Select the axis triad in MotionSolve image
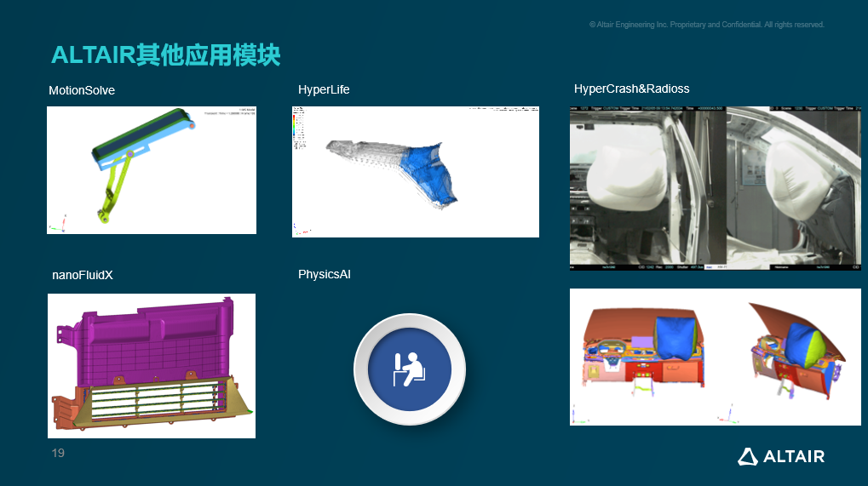 (x=57, y=224)
